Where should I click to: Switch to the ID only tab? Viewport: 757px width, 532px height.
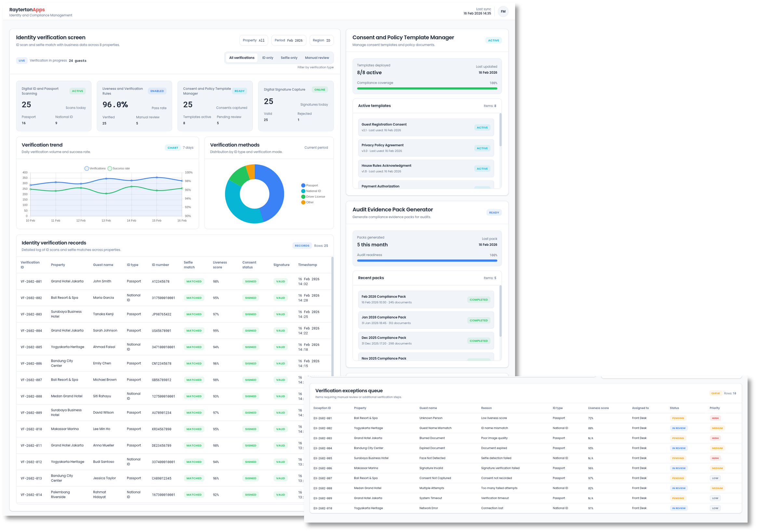267,57
